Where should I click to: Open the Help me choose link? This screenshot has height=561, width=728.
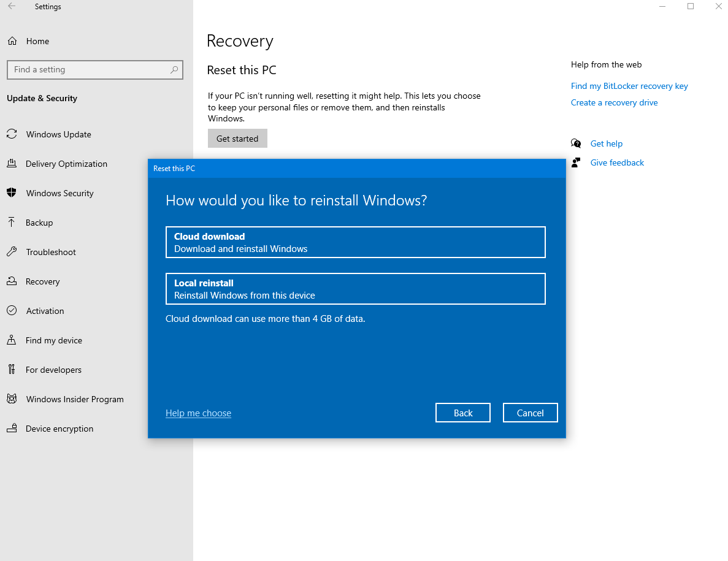198,413
